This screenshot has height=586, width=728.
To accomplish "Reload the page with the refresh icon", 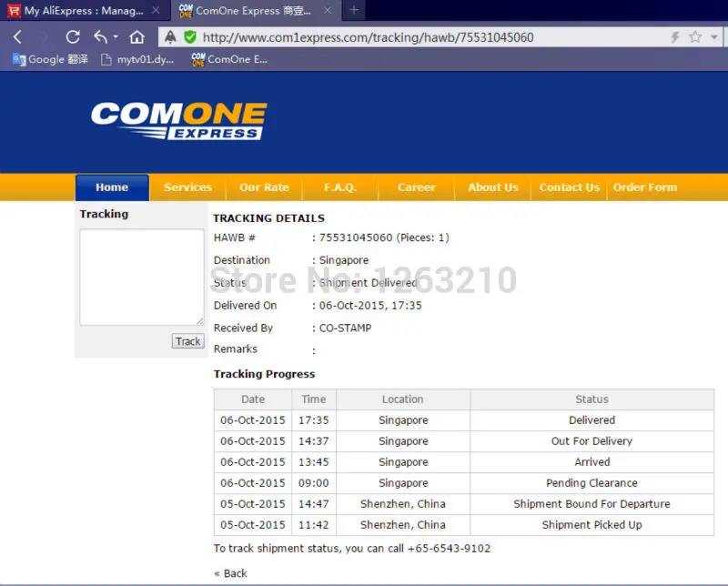I will 73,36.
